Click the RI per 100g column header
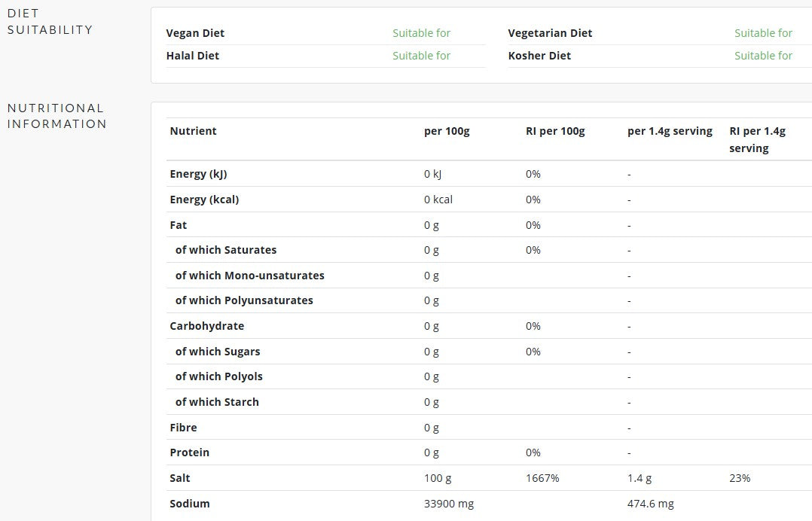The image size is (812, 521). tap(555, 131)
